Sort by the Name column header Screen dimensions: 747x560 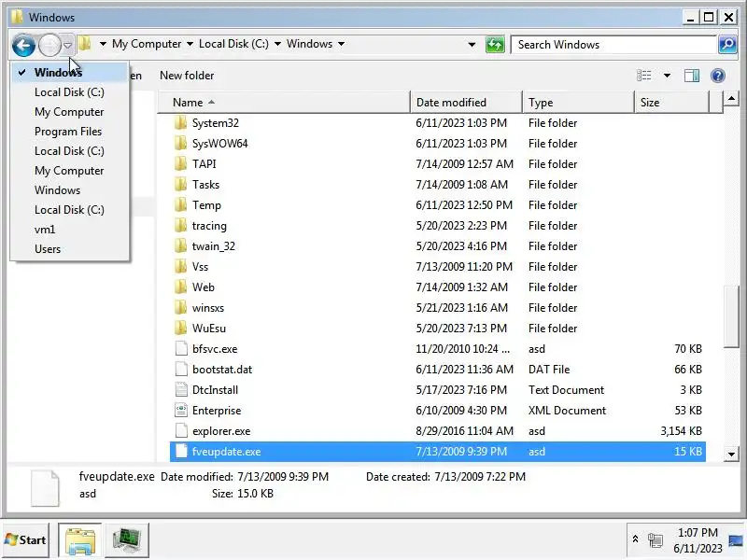tap(284, 103)
